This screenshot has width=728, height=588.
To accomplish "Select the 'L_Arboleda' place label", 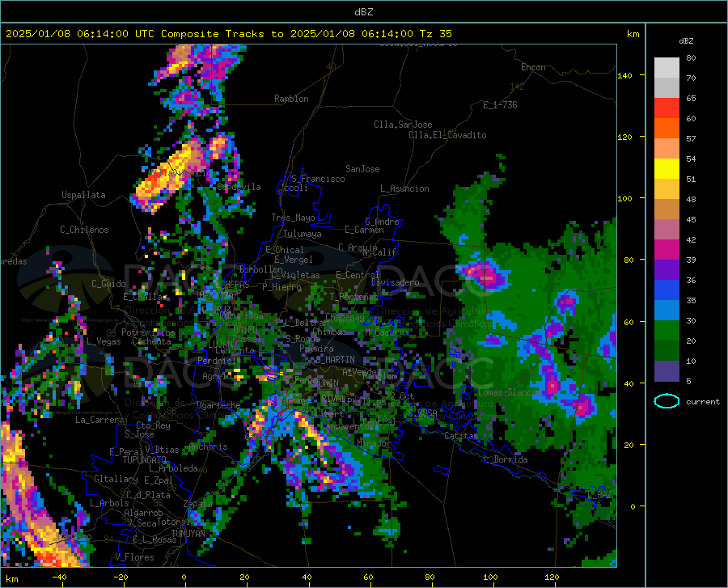I will tap(174, 468).
